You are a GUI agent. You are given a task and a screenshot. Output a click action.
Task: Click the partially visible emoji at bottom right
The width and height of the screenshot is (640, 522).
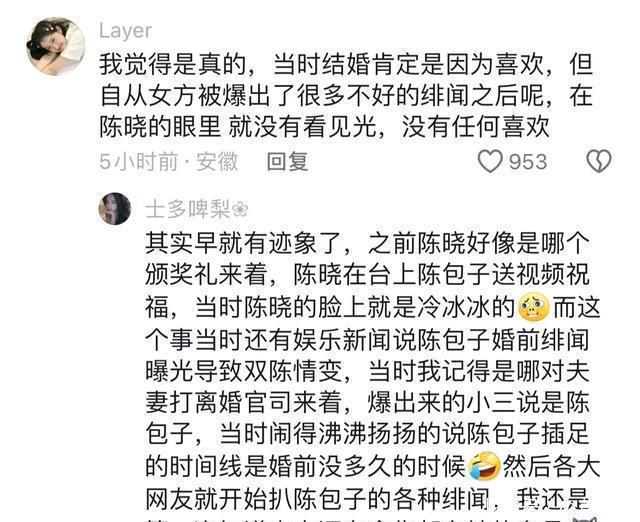584,519
